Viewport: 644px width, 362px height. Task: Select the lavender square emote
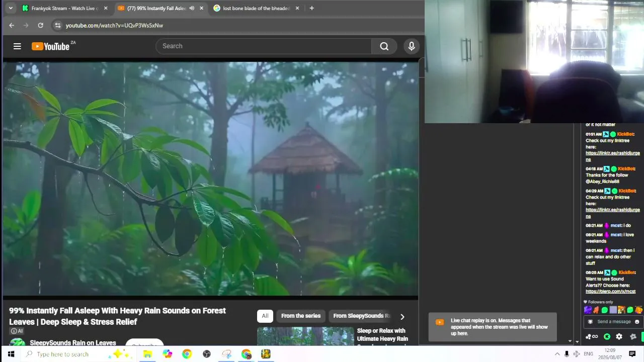tap(613, 310)
